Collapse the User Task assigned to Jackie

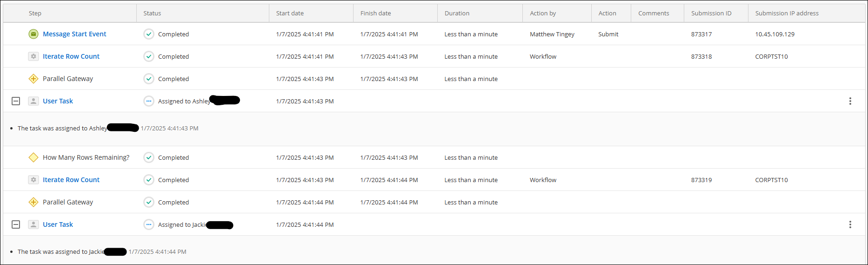click(16, 224)
